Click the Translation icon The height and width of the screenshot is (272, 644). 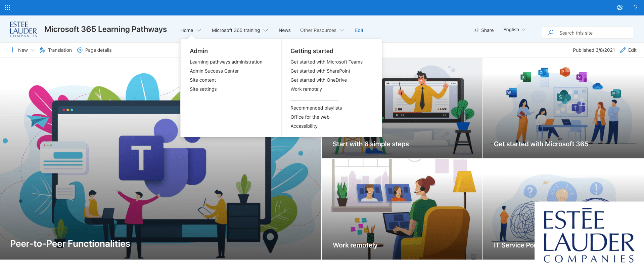(x=42, y=50)
